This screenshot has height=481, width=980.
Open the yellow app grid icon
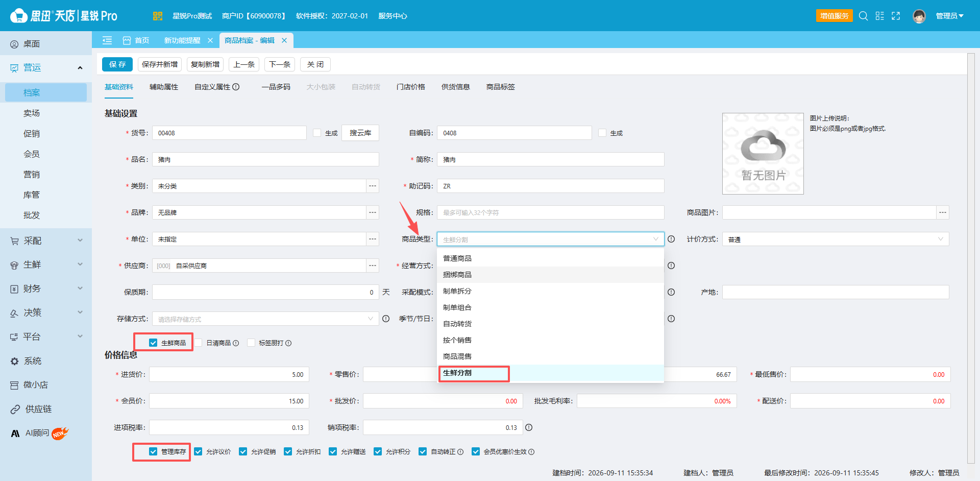click(x=157, y=16)
